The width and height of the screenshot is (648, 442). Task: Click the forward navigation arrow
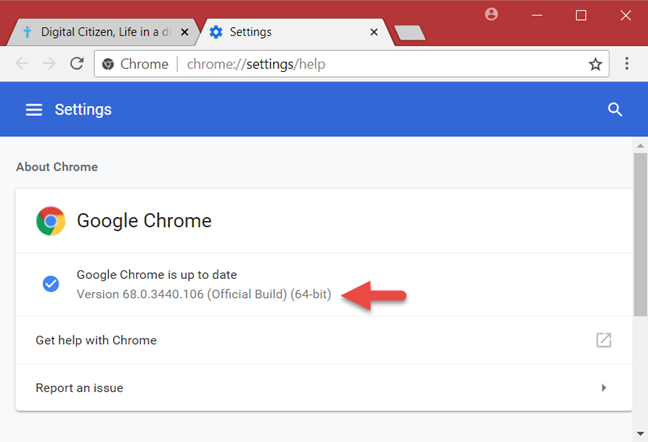(x=49, y=64)
